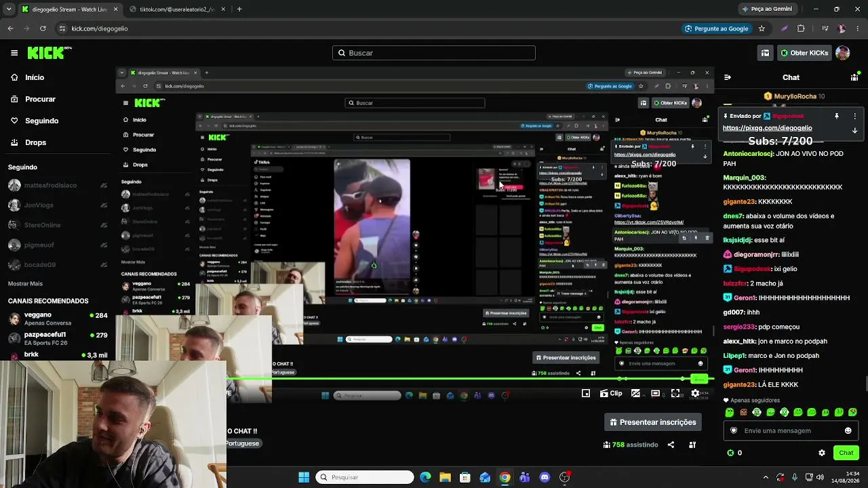Open the pinned message options menu

[x=854, y=116]
